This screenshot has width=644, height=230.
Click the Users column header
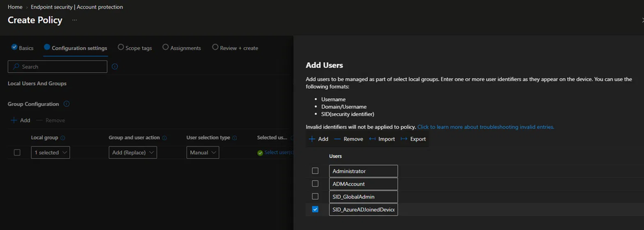pyautogui.click(x=336, y=156)
